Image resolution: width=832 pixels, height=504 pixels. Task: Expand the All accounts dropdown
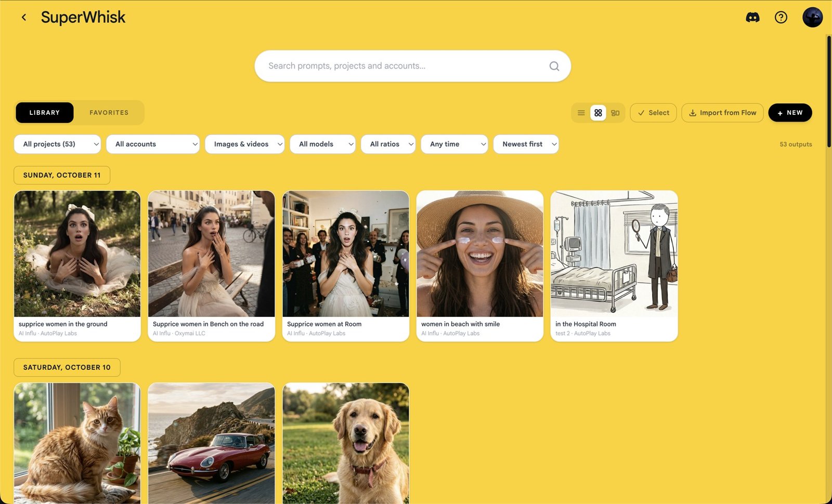pyautogui.click(x=153, y=144)
